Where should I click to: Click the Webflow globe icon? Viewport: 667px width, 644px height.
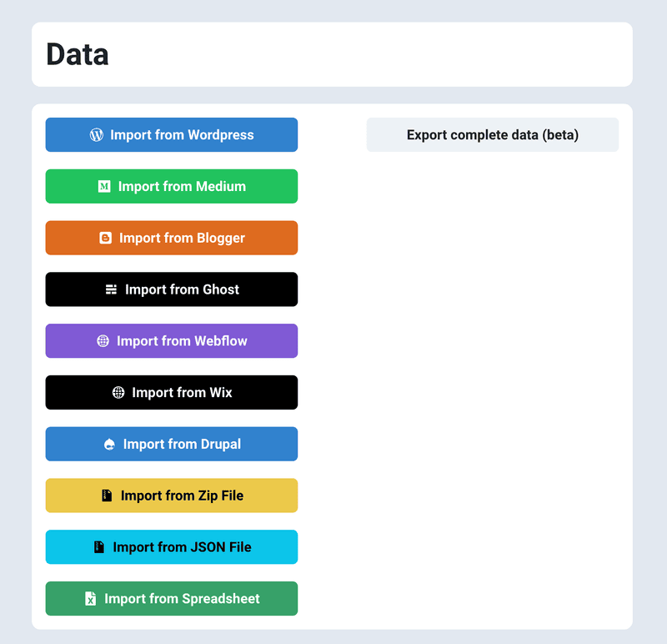click(103, 341)
